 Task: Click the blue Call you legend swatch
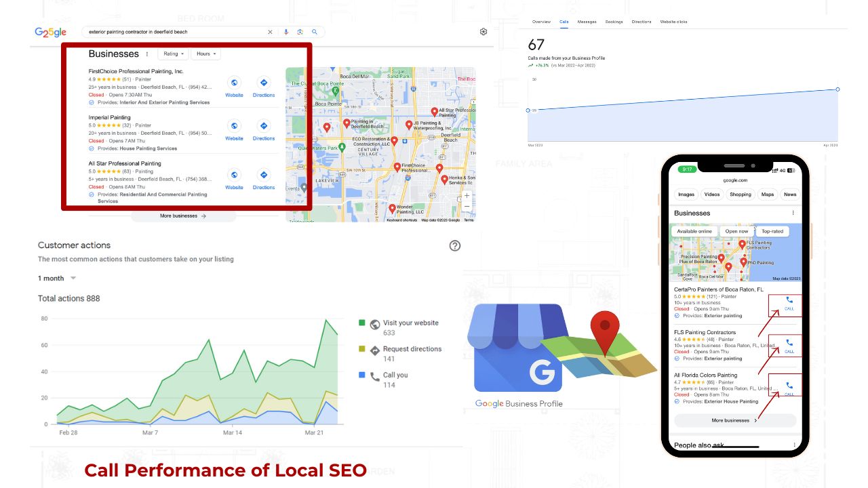pos(362,375)
